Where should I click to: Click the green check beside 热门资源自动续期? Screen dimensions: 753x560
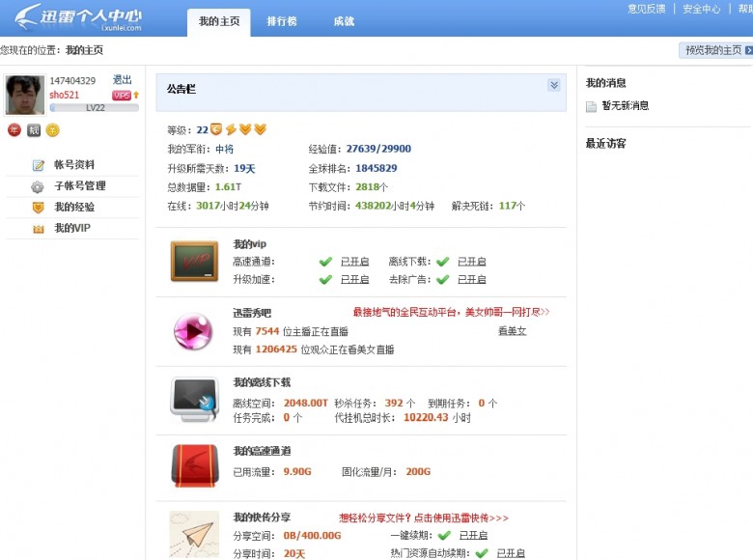(x=482, y=554)
